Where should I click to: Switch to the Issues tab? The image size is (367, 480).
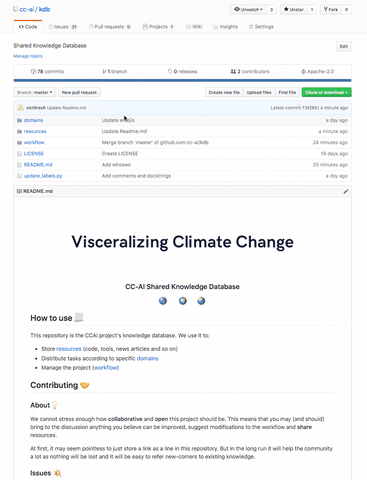tap(63, 27)
